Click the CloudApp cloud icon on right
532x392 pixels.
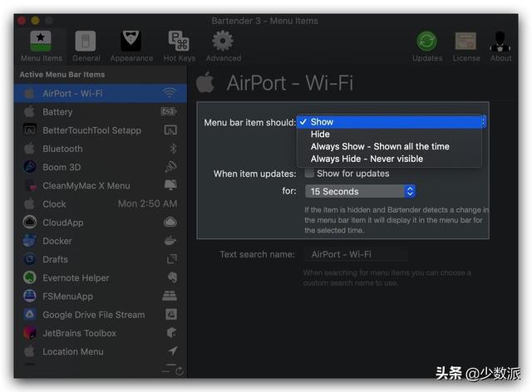click(x=170, y=223)
